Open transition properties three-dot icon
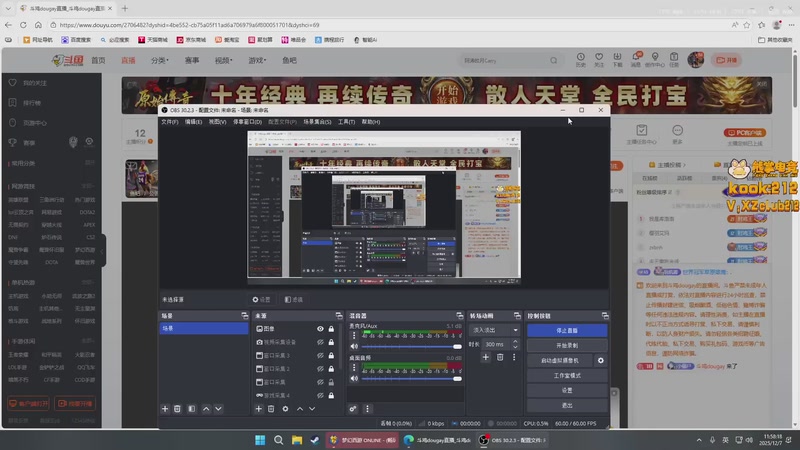The image size is (800, 450). point(514,357)
